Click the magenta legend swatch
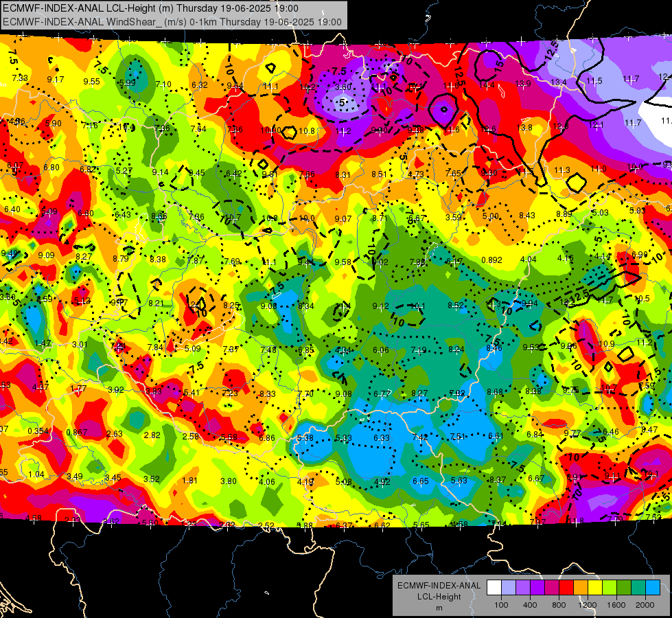Image resolution: width=672 pixels, height=618 pixels. [552, 588]
